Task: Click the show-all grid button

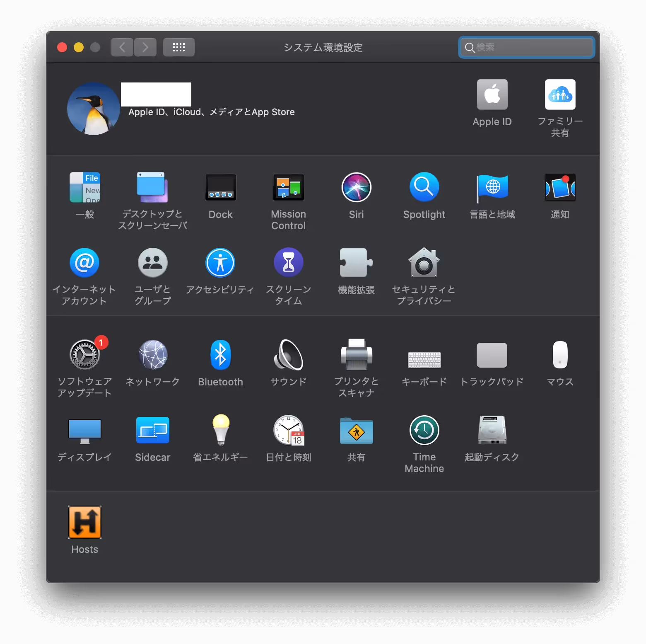Action: coord(179,47)
